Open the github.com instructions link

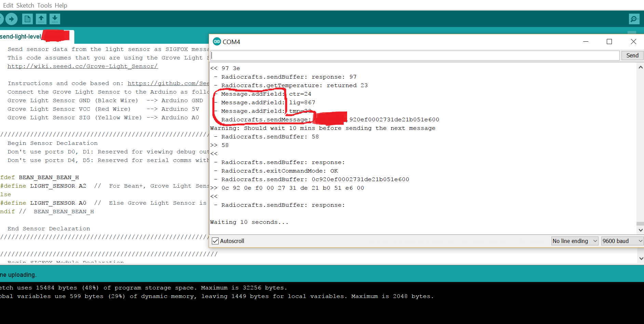168,83
